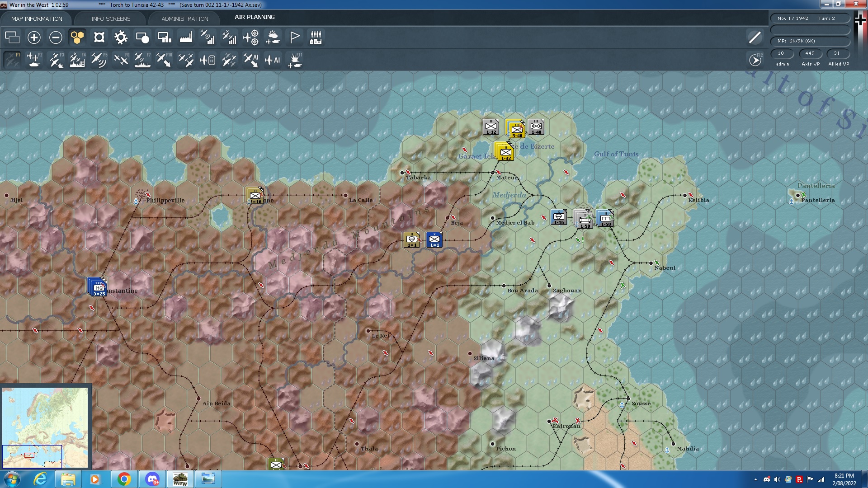
Task: Open Discord from the taskbar
Action: pyautogui.click(x=152, y=479)
